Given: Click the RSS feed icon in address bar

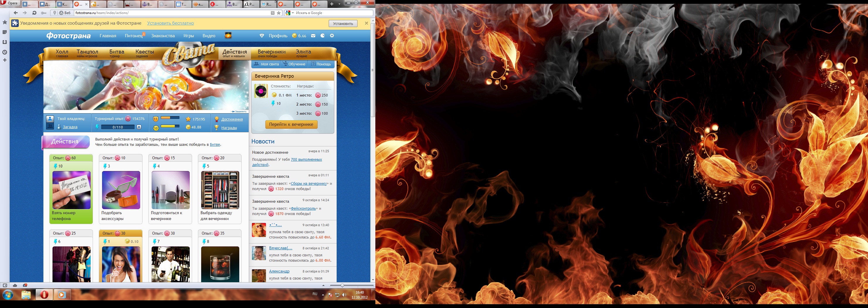Looking at the screenshot, I should (273, 13).
